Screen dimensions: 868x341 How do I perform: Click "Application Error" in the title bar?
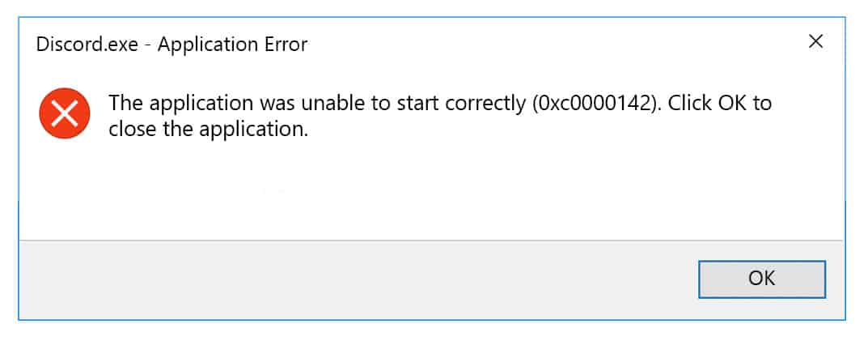tap(232, 45)
